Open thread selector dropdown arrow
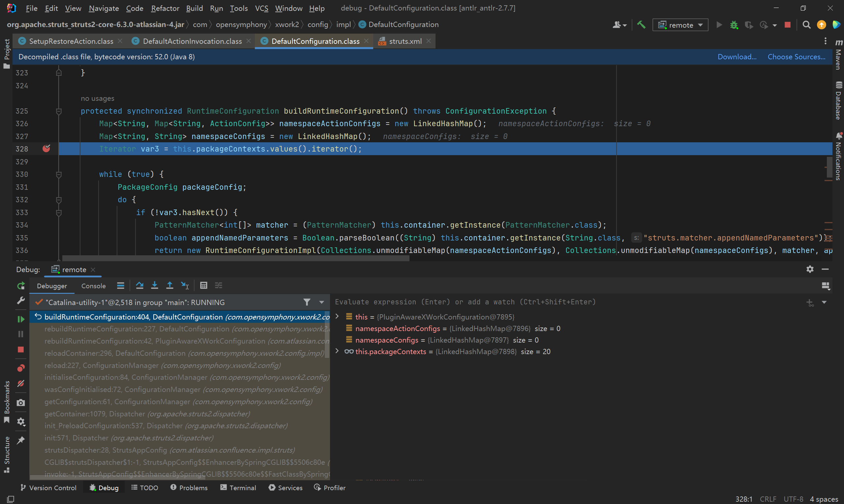The height and width of the screenshot is (504, 844). click(x=321, y=302)
